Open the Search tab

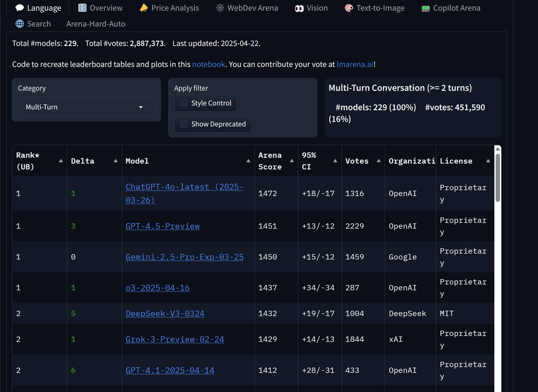tap(33, 24)
